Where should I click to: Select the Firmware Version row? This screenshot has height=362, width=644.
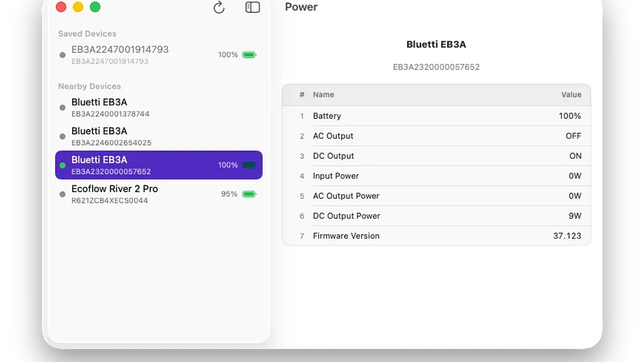pos(436,236)
